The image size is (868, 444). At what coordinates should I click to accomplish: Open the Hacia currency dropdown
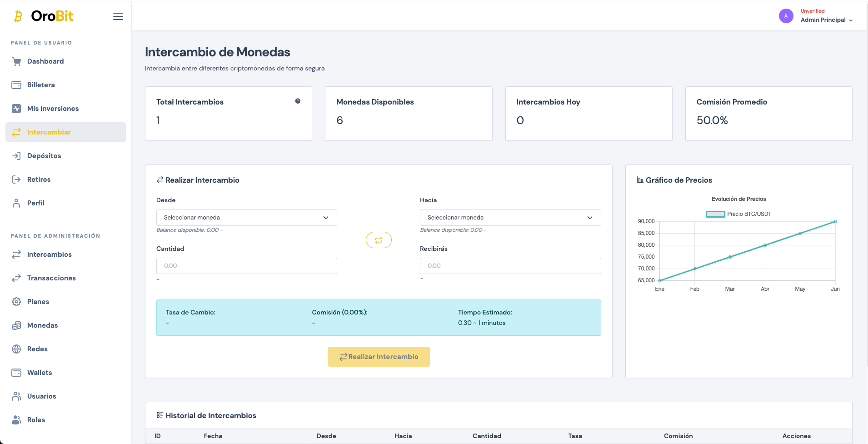(510, 218)
